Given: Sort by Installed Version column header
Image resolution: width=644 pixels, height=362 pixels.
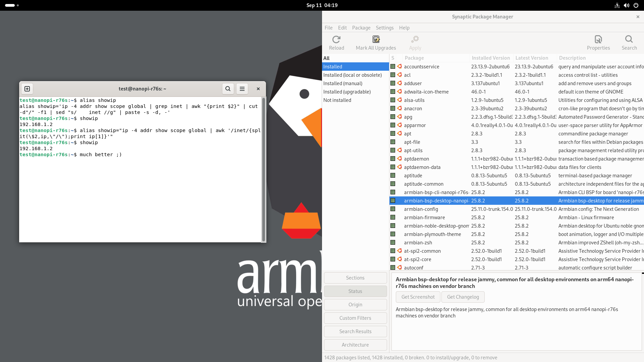Looking at the screenshot, I should click(x=491, y=58).
